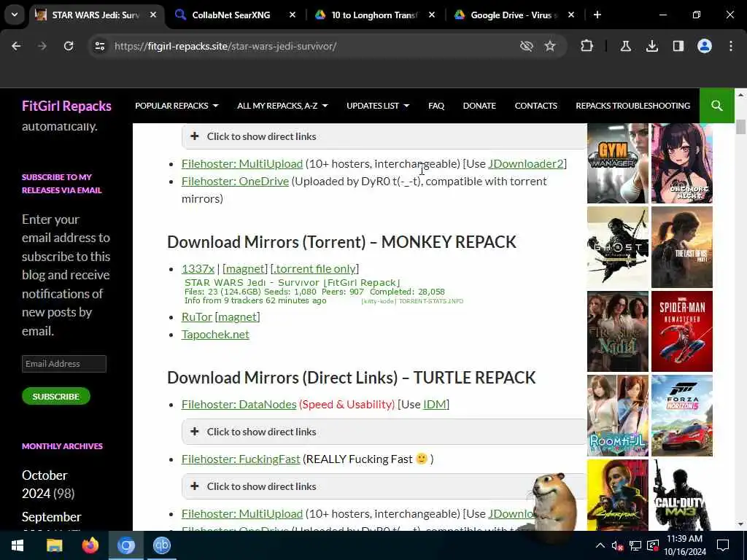The width and height of the screenshot is (747, 560).
Task: Open the Windows Start menu
Action: click(x=18, y=545)
